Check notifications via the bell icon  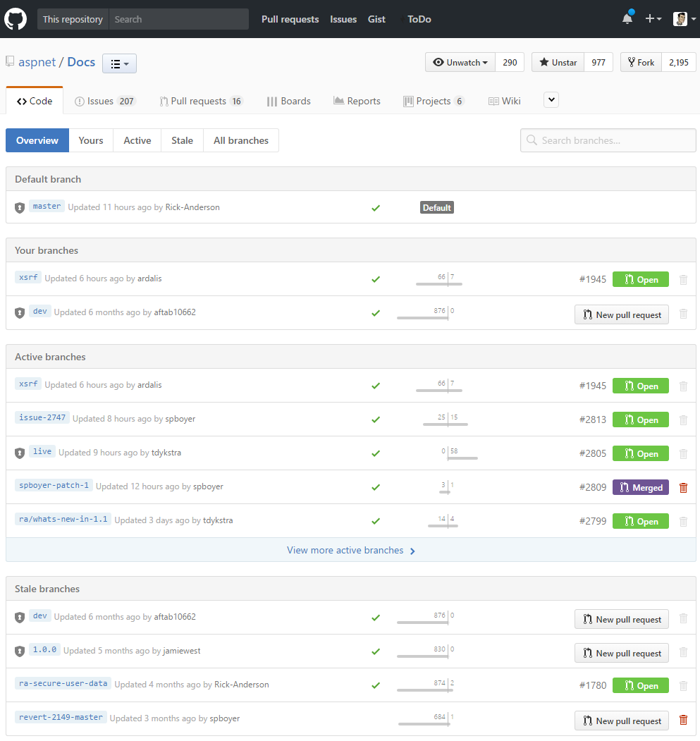(x=627, y=18)
